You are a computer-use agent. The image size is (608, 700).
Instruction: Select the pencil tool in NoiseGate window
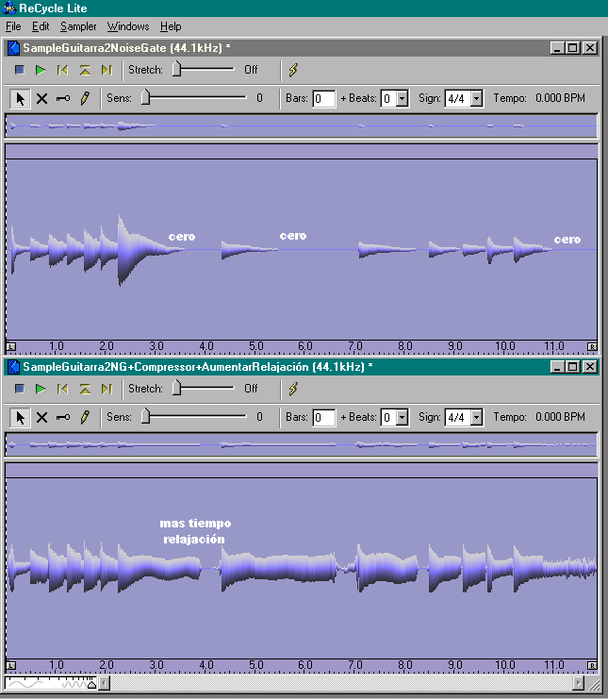84,98
